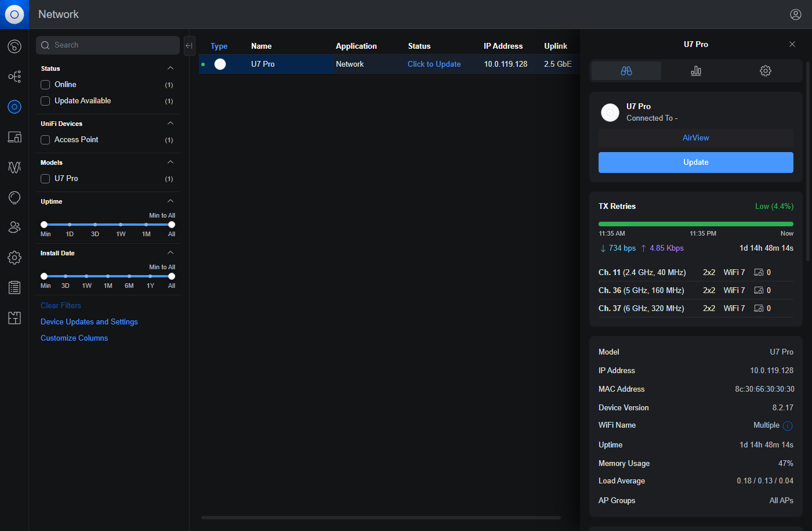Click the U7 Pro device image in the side panel
The height and width of the screenshot is (531, 812).
pos(610,113)
